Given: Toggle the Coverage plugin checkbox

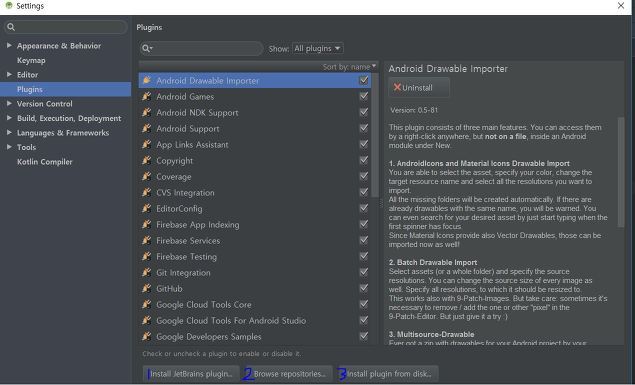Looking at the screenshot, I should pyautogui.click(x=364, y=176).
